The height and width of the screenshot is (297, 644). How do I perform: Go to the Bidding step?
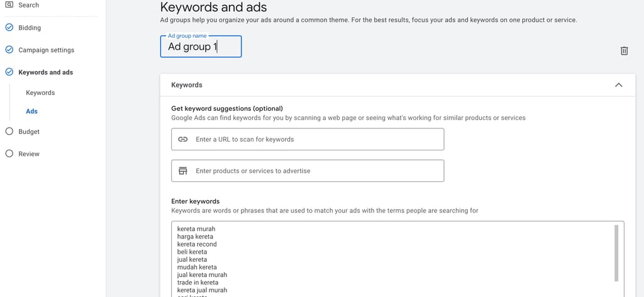(x=30, y=28)
